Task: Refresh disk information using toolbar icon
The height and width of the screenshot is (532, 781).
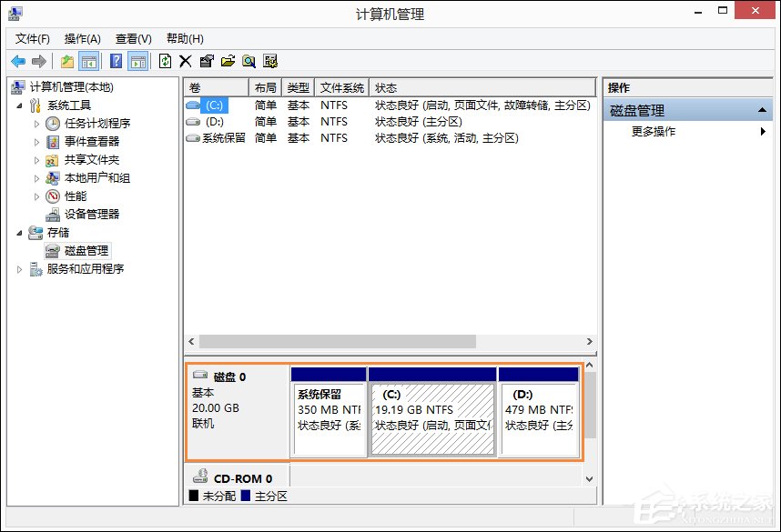Action: coord(164,60)
